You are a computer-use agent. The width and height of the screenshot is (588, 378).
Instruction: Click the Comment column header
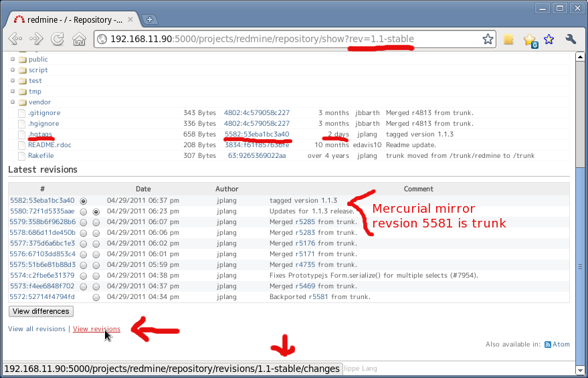tap(419, 189)
